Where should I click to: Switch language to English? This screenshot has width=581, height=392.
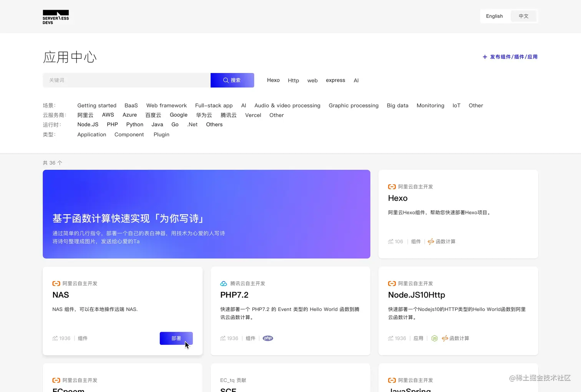495,16
